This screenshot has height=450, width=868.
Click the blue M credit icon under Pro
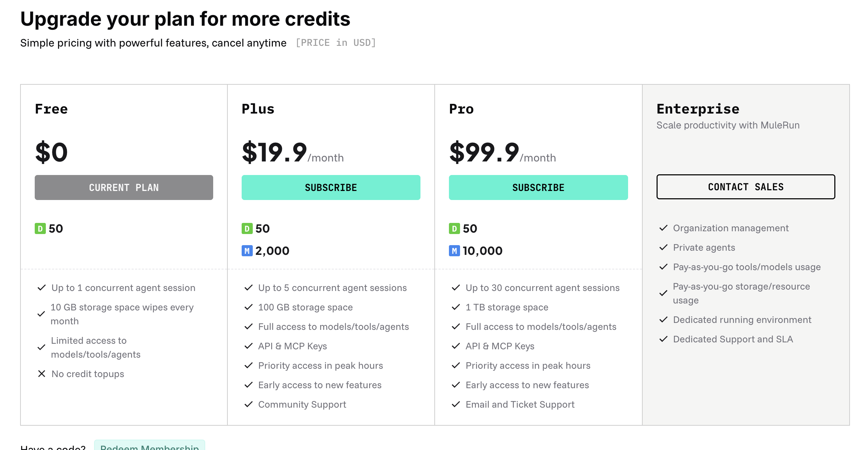(x=454, y=251)
